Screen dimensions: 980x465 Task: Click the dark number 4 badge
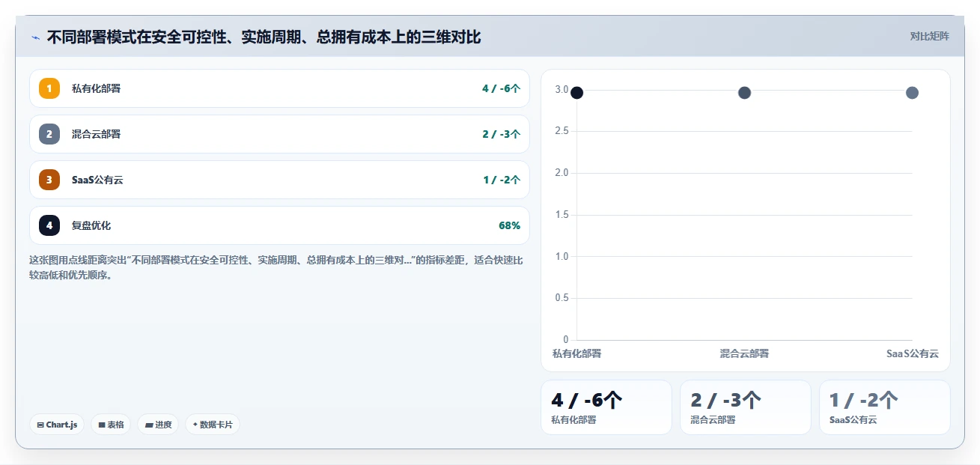49,225
